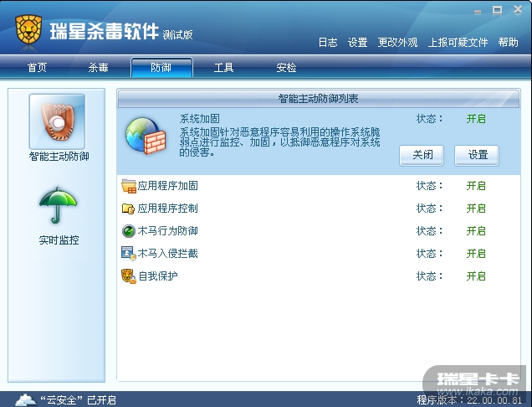The image size is (532, 407).
Task: Open the 工具 tab
Action: (x=223, y=68)
